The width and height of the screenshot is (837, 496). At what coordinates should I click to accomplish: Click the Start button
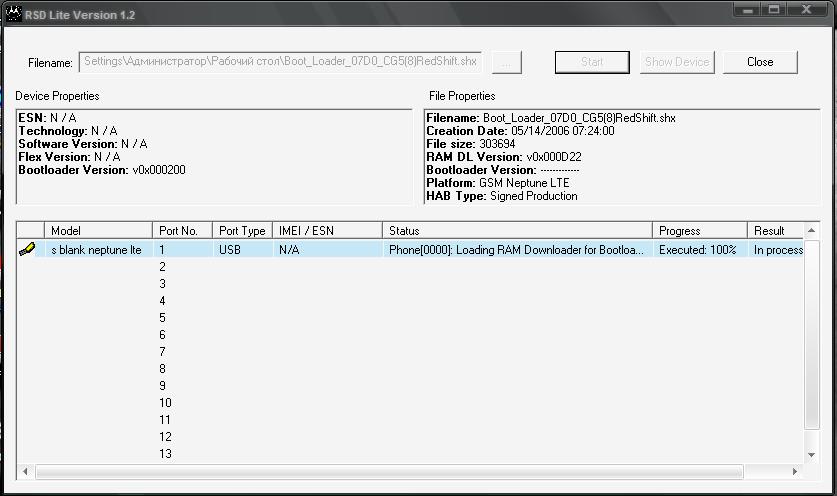pos(592,62)
